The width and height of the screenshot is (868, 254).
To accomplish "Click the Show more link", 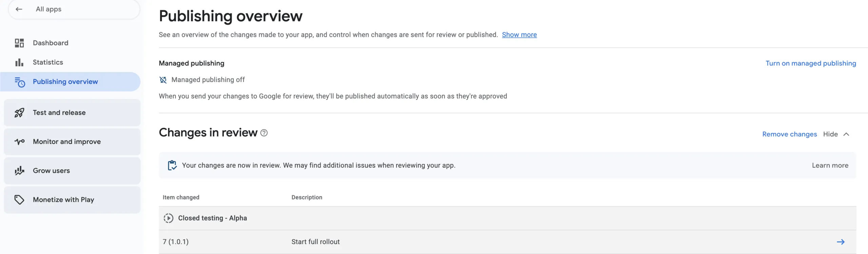I will click(x=519, y=35).
